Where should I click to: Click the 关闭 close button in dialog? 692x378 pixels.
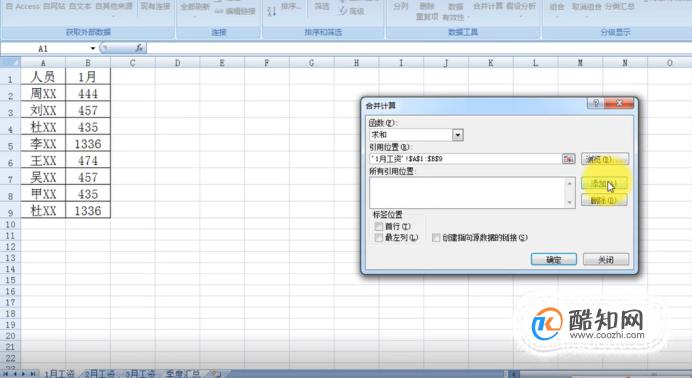(606, 260)
